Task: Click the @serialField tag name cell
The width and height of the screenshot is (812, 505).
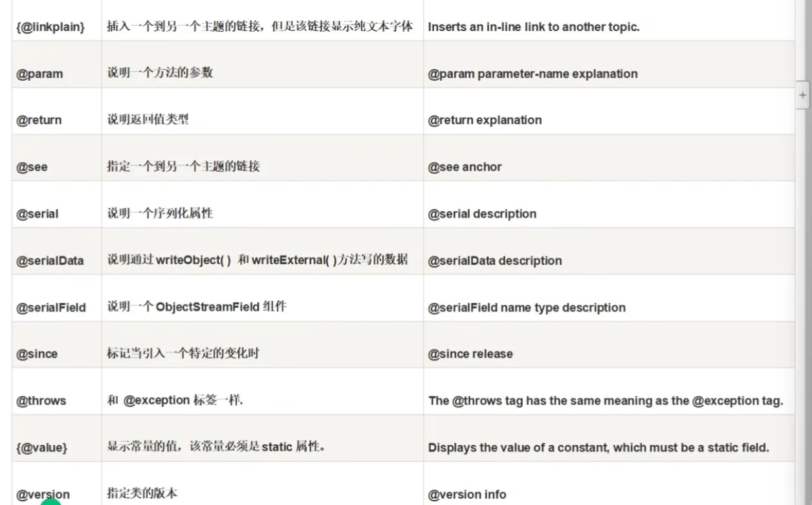Action: tap(50, 308)
